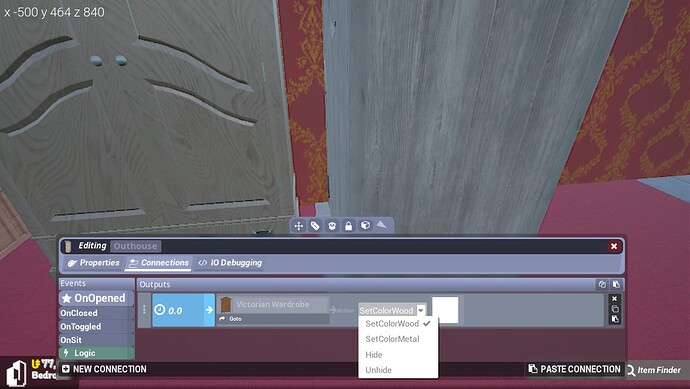Screen dimensions: 690x389
Task: Click the Events header label
Action: click(73, 283)
